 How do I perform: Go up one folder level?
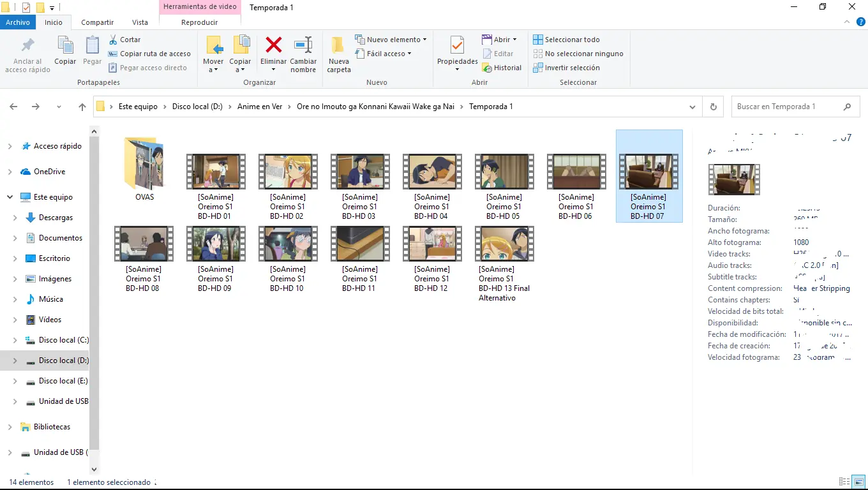pos(82,107)
